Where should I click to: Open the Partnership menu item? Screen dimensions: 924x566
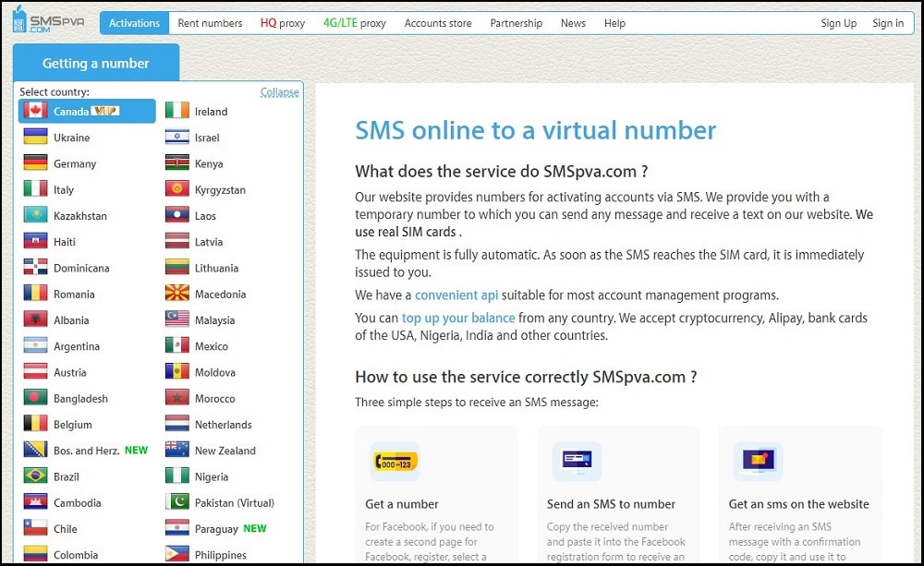click(517, 23)
